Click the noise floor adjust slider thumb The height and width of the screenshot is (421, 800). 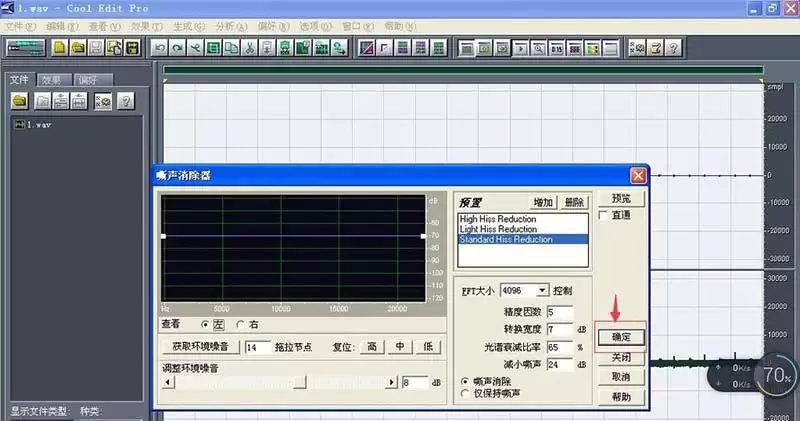click(300, 382)
